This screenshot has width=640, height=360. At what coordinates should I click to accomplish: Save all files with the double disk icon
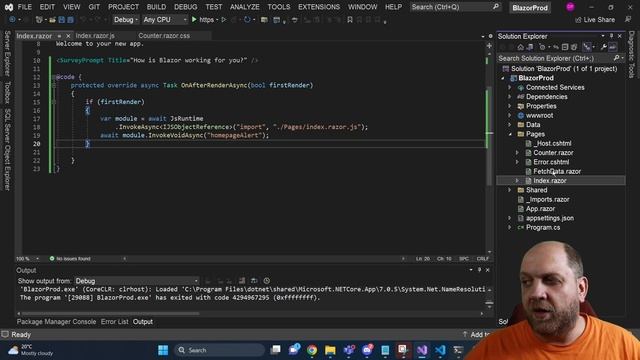(x=70, y=20)
